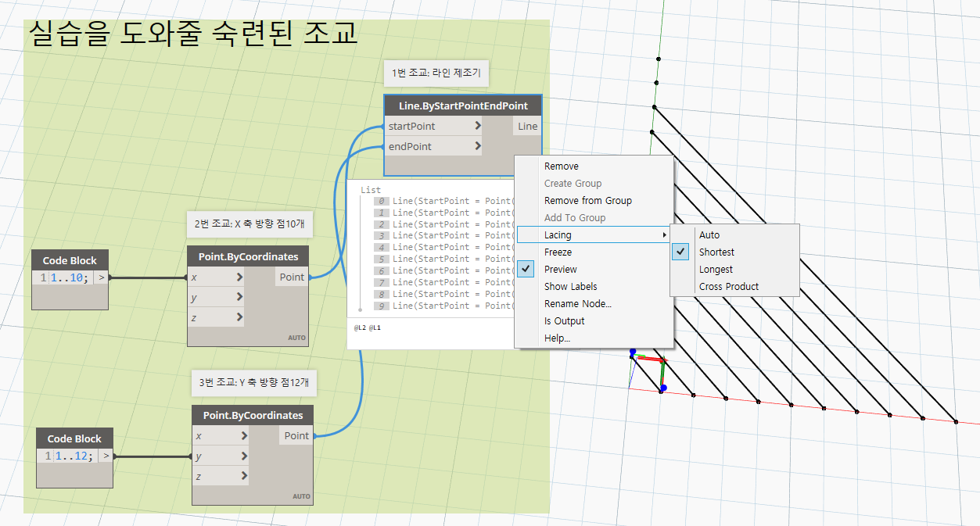980x526 pixels.
Task: Open the endPoint port chevron
Action: 478,146
